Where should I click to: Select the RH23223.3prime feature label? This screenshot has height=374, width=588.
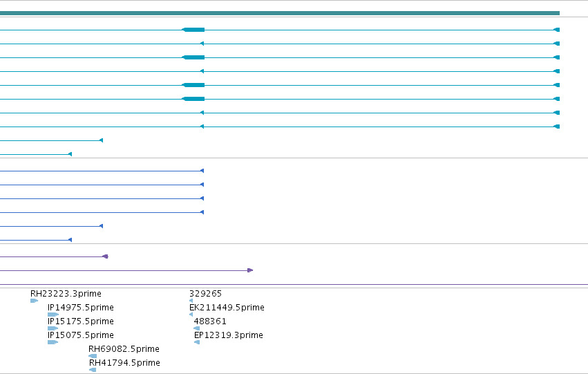(x=66, y=293)
